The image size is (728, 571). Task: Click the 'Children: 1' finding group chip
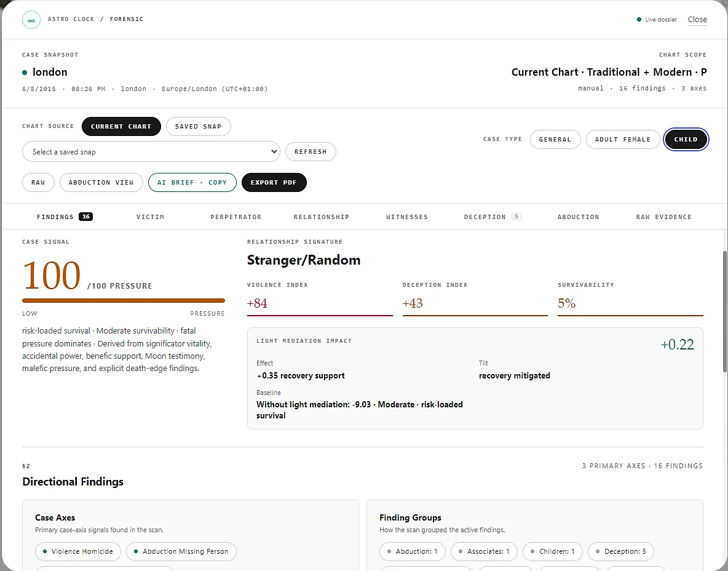[x=553, y=551]
